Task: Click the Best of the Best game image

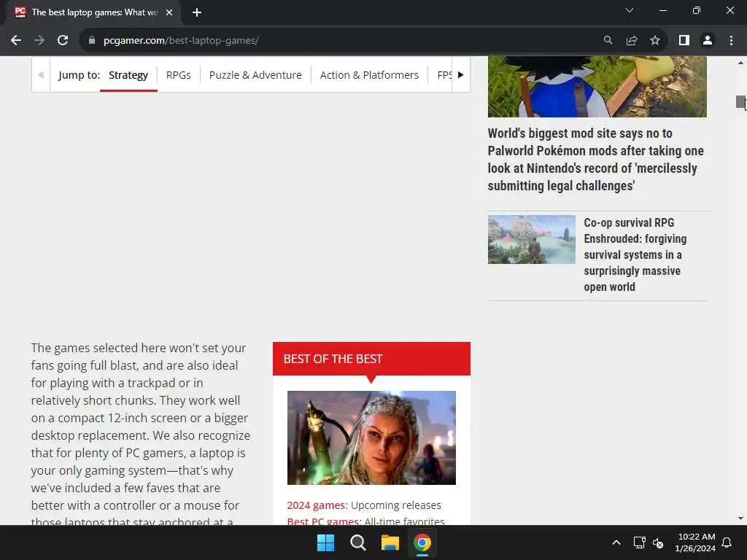Action: tap(371, 437)
